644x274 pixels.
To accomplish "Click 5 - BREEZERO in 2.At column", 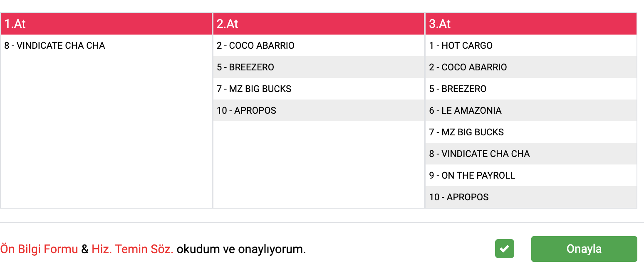I will pyautogui.click(x=245, y=67).
